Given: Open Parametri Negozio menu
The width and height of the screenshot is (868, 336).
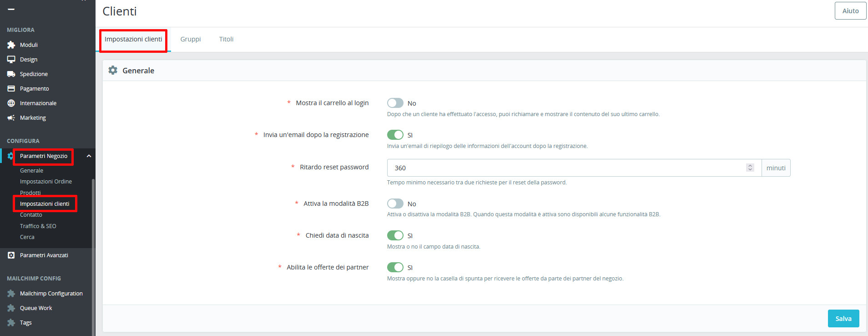Looking at the screenshot, I should [x=44, y=156].
